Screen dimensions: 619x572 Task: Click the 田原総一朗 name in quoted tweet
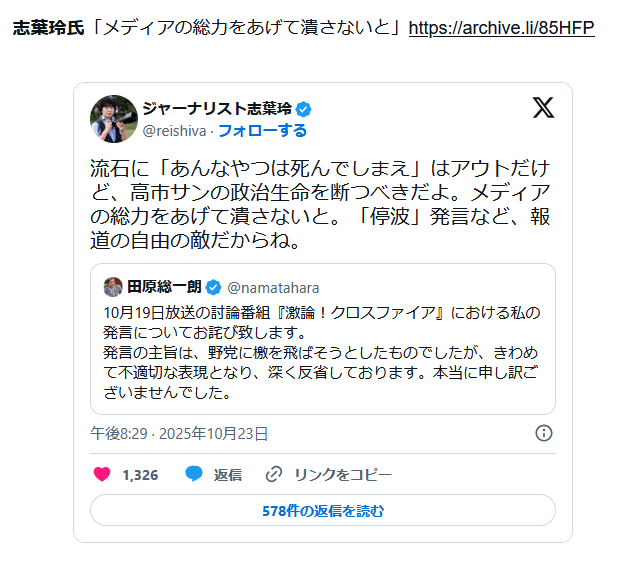(164, 288)
